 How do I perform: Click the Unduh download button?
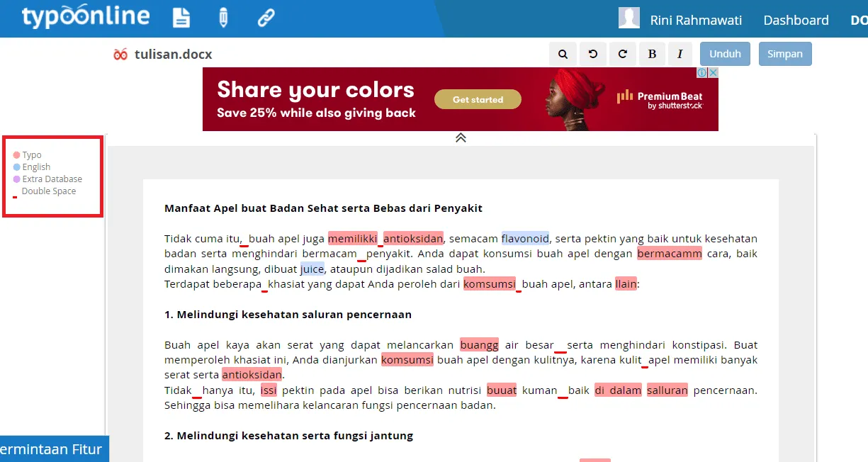pos(725,54)
